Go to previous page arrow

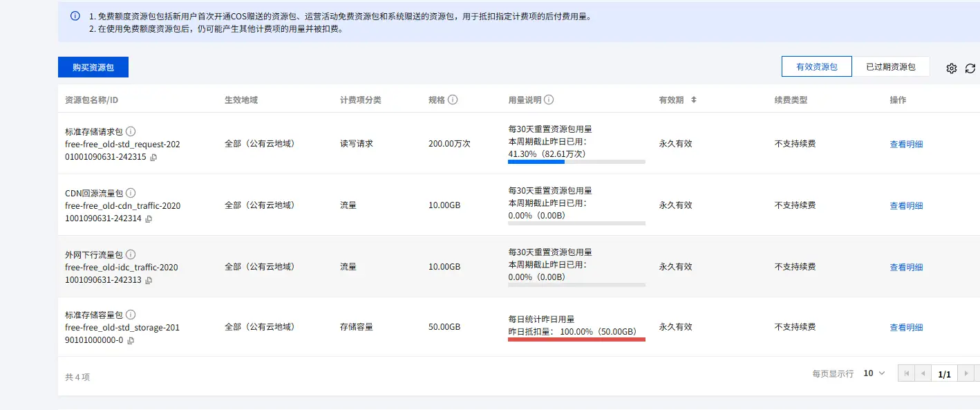(x=923, y=373)
